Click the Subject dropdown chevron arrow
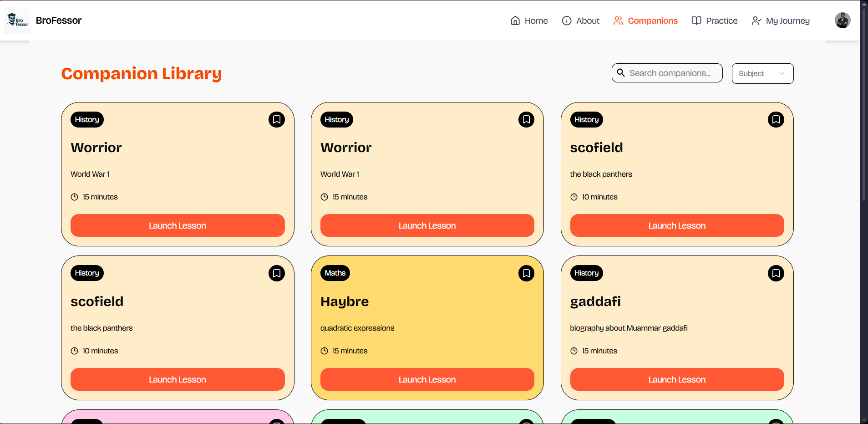868x424 pixels. point(782,73)
